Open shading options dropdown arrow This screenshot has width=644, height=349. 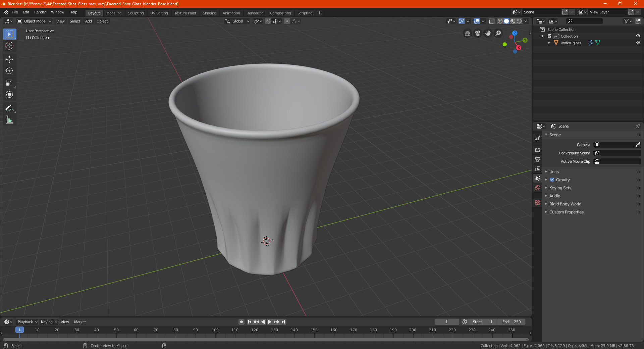(x=526, y=21)
